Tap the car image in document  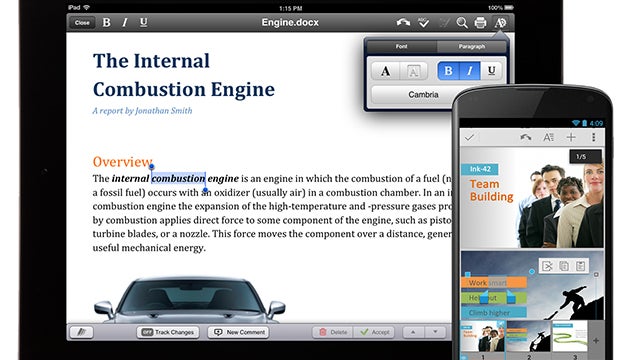pyautogui.click(x=189, y=300)
